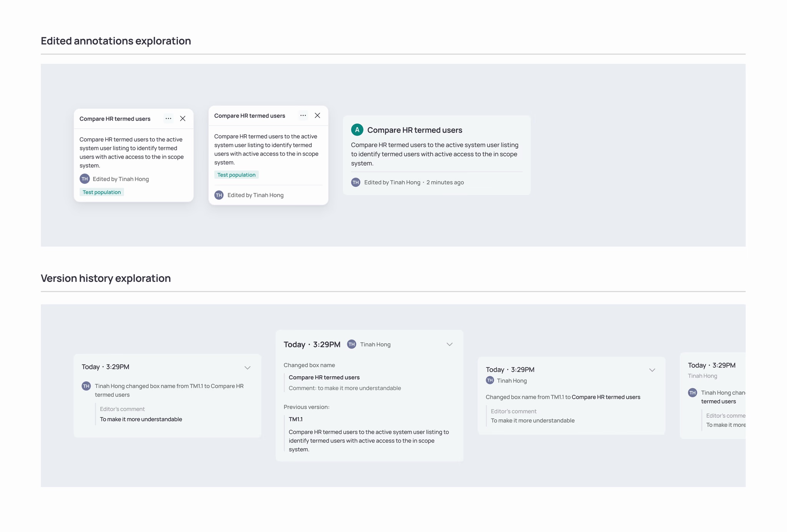Click the 'TM1.1' previous version name
Viewport: 787px width, 532px height.
(x=296, y=419)
